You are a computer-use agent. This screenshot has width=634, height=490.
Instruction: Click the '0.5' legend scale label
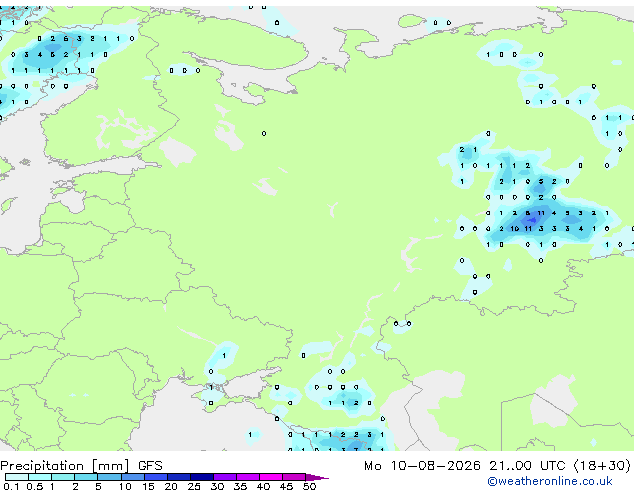click(35, 486)
